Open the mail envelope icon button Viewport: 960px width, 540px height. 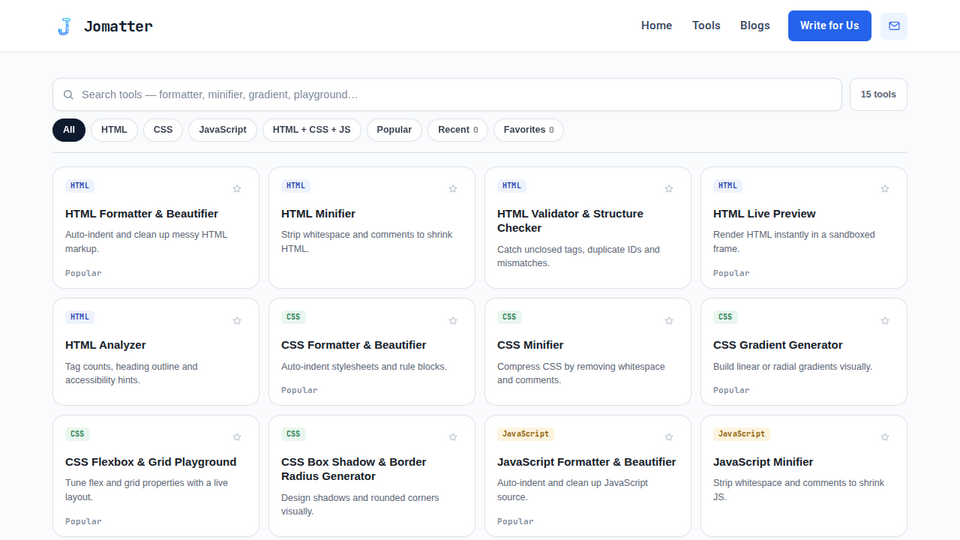894,26
